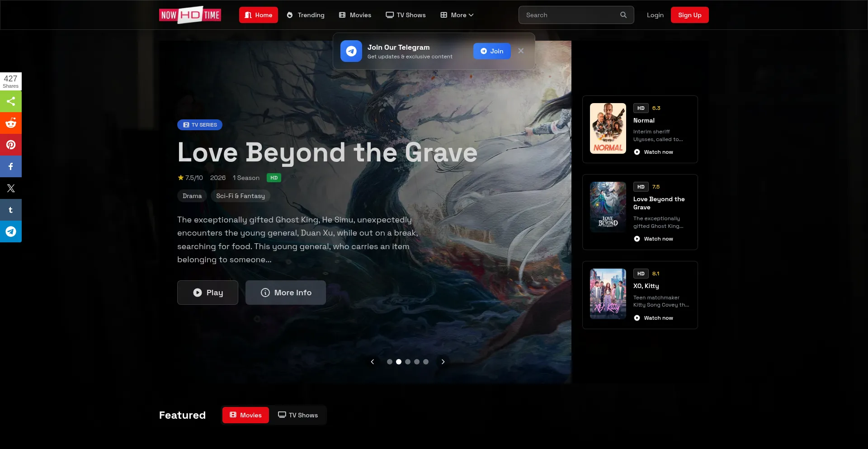
Task: Expand the More dropdown menu
Action: [x=457, y=15]
